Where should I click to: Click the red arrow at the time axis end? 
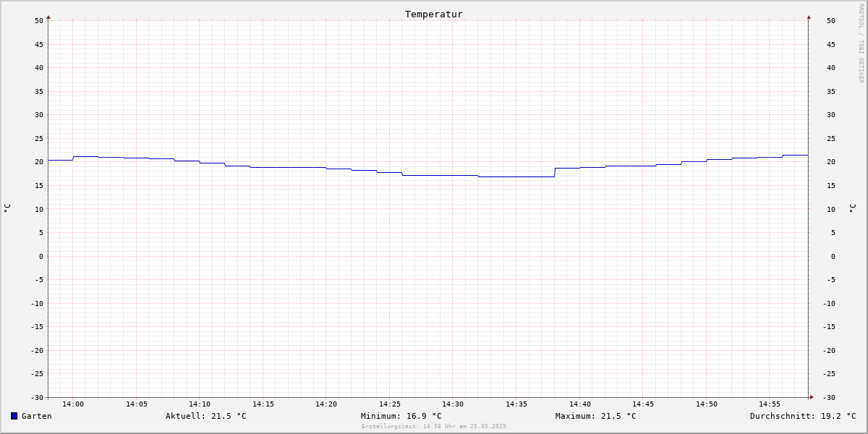point(812,397)
